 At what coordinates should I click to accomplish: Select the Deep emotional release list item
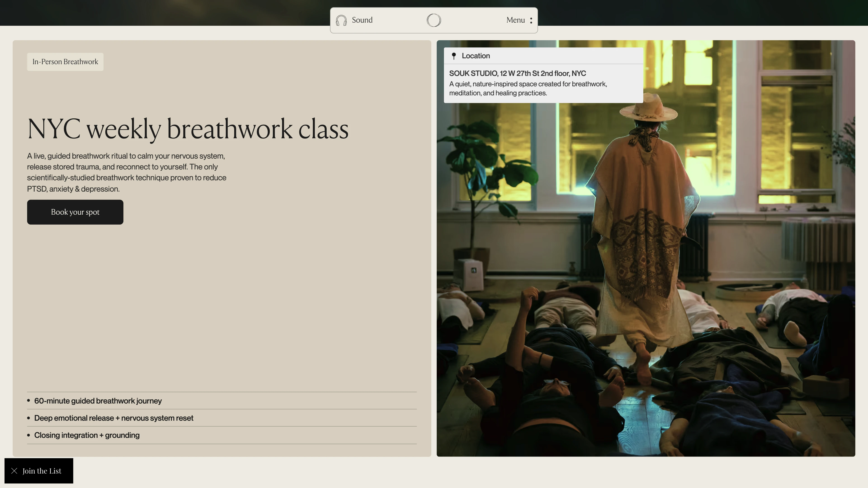(x=113, y=418)
